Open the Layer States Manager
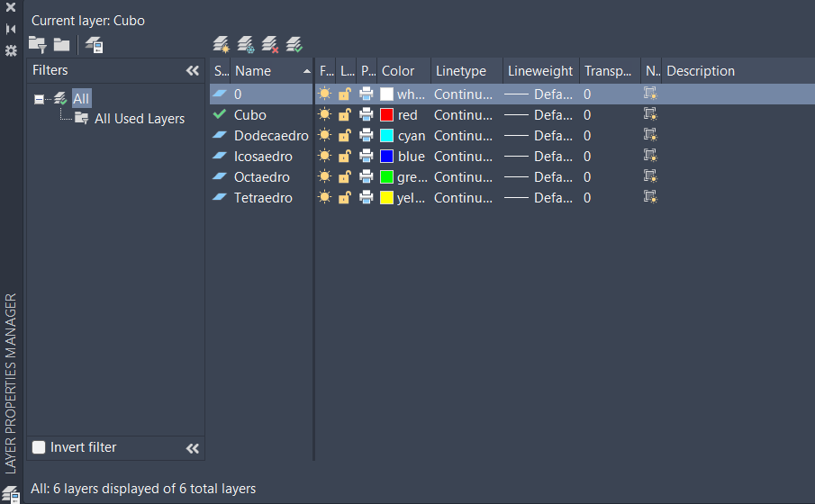Viewport: 815px width, 504px height. 94,45
